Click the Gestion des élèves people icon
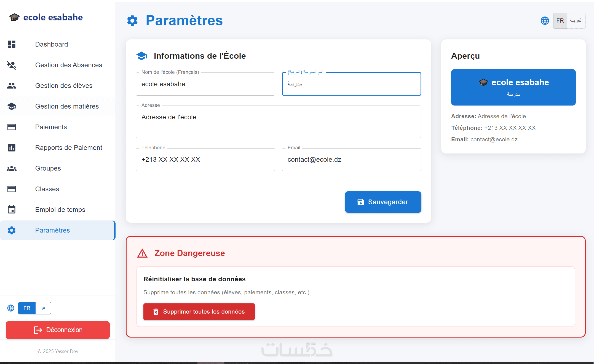 (12, 86)
